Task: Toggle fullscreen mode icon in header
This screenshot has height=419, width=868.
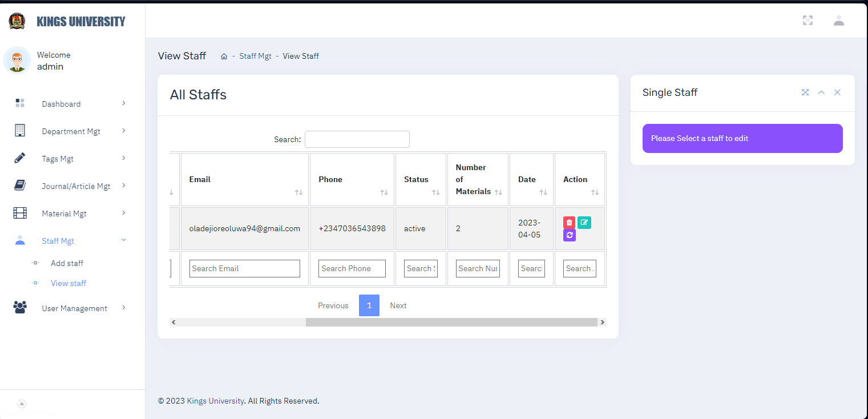Action: pos(808,21)
